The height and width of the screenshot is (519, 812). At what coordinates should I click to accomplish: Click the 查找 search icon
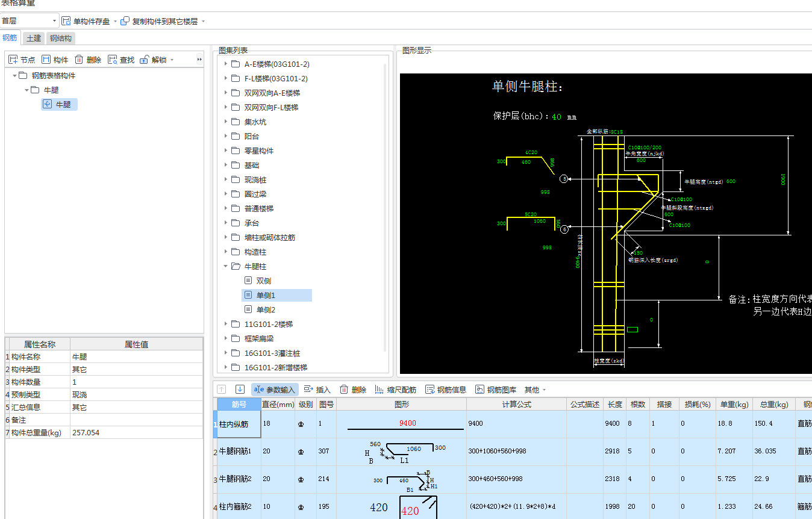pyautogui.click(x=113, y=60)
